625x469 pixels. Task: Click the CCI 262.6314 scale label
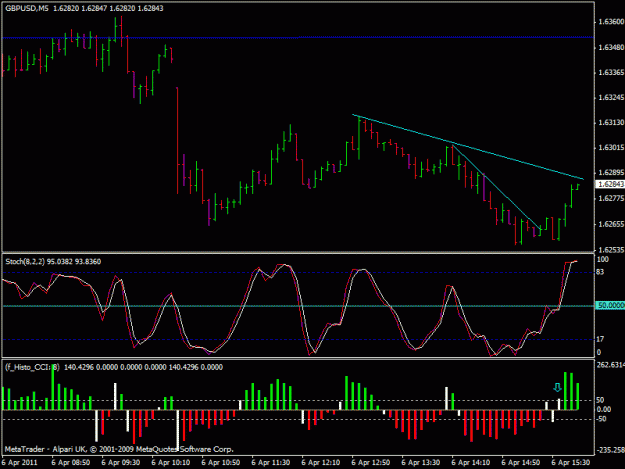[x=611, y=365]
